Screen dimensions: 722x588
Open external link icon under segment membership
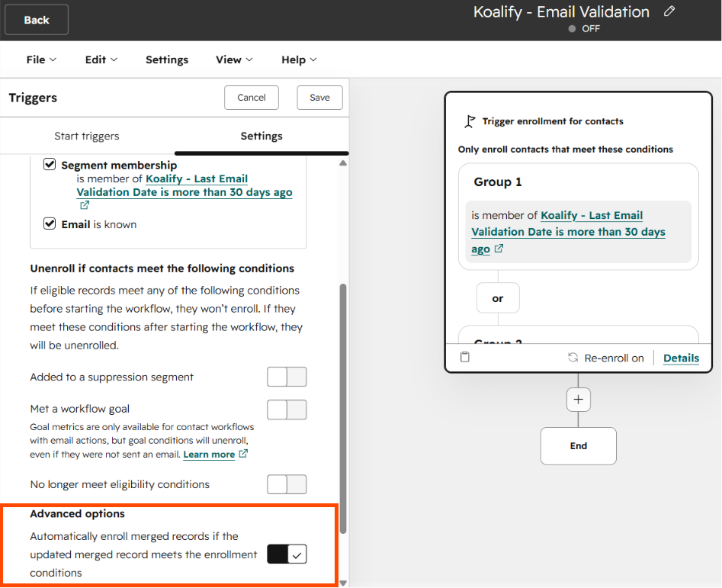pos(85,205)
